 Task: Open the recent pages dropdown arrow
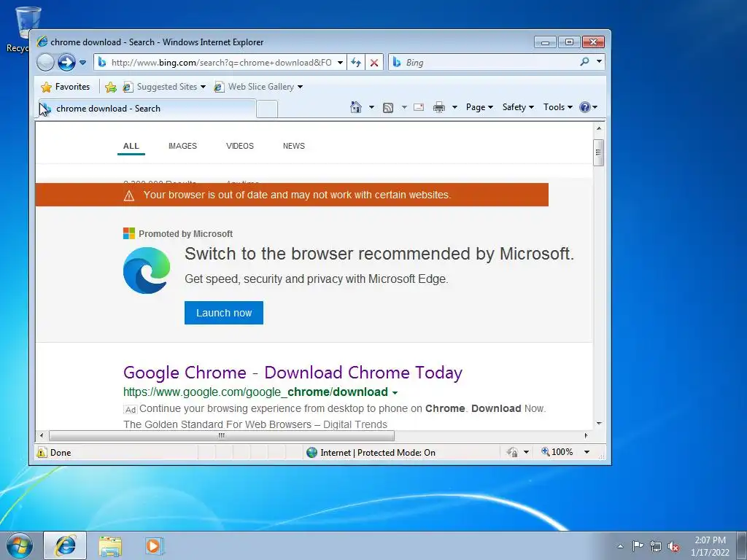coord(82,63)
